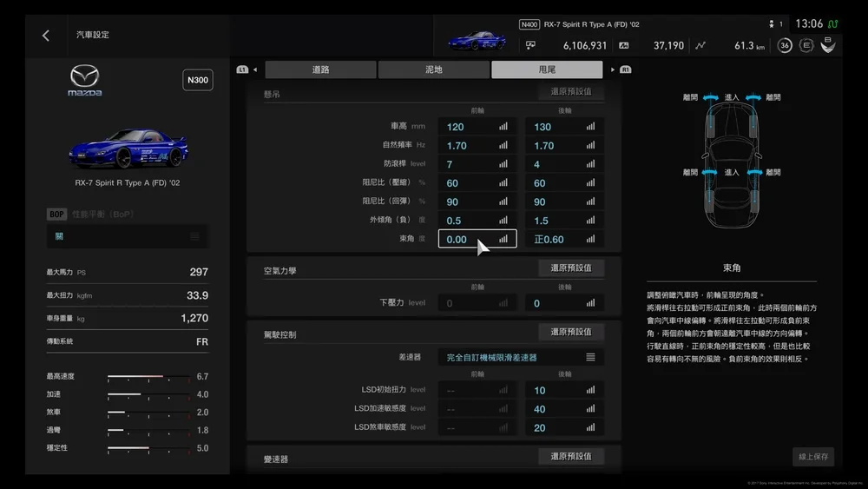Click the mileage points icon beside 37,190

click(x=624, y=45)
